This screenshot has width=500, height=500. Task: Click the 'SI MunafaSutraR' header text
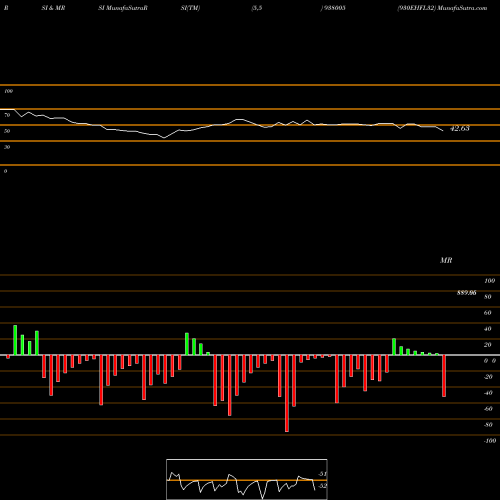coord(123,8)
